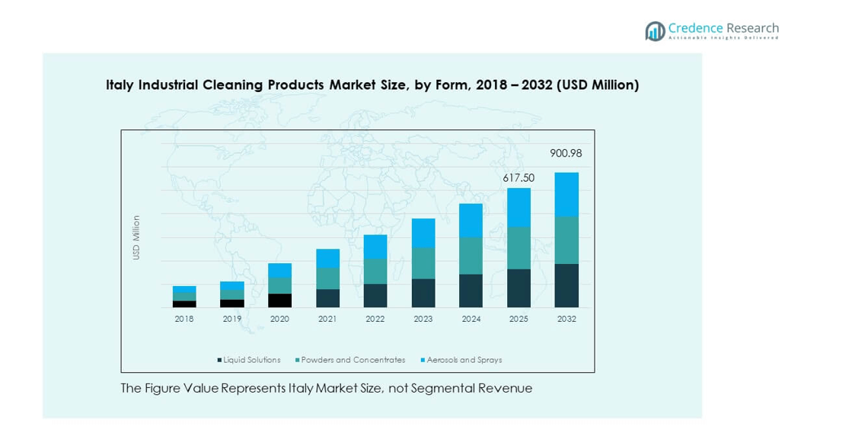Click the 2021 x-axis year label
The image size is (868, 439).
click(327, 319)
